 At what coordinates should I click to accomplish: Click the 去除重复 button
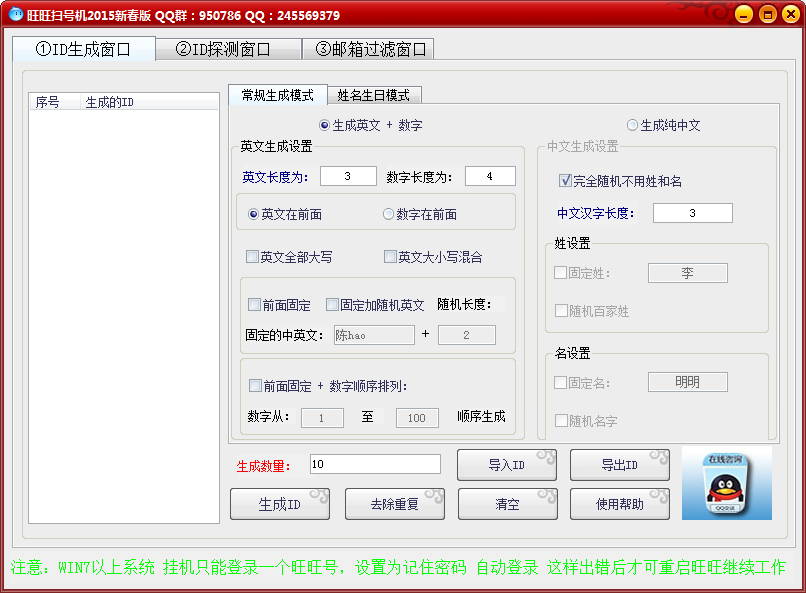tap(394, 504)
